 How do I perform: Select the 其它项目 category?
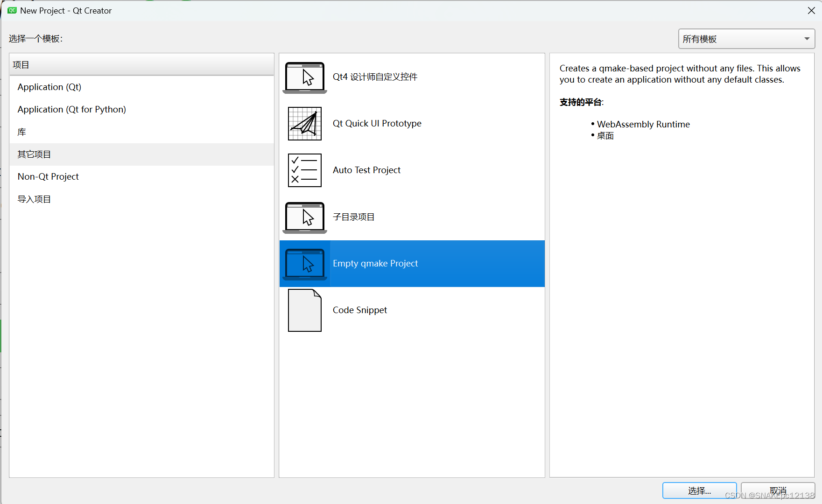coord(141,154)
